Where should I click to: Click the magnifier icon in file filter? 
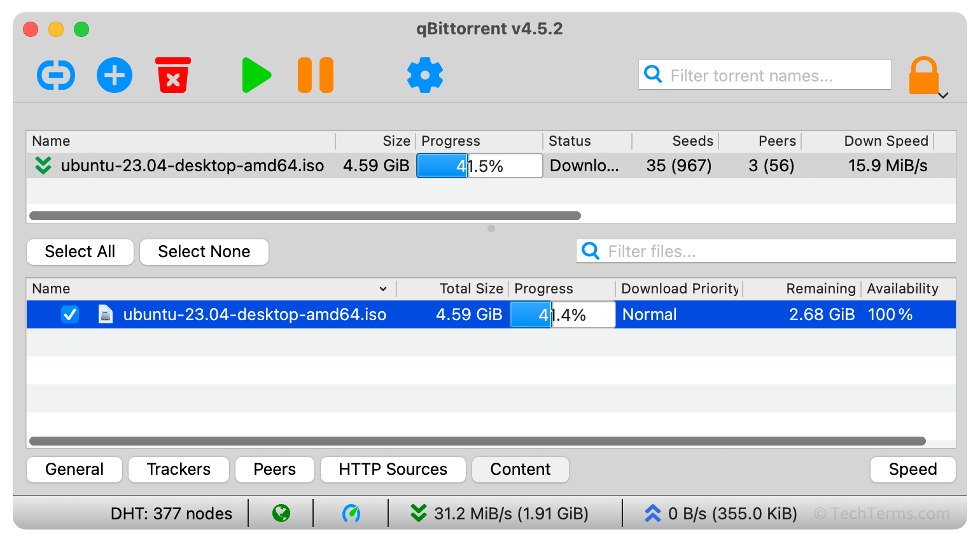(x=591, y=251)
